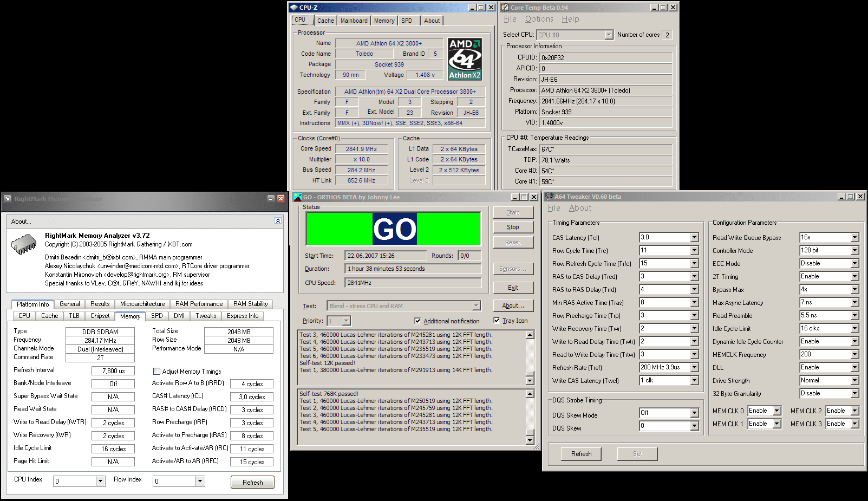Viewport: 868px width, 501px height.
Task: Open the About tab in CPU-Z
Action: 432,21
